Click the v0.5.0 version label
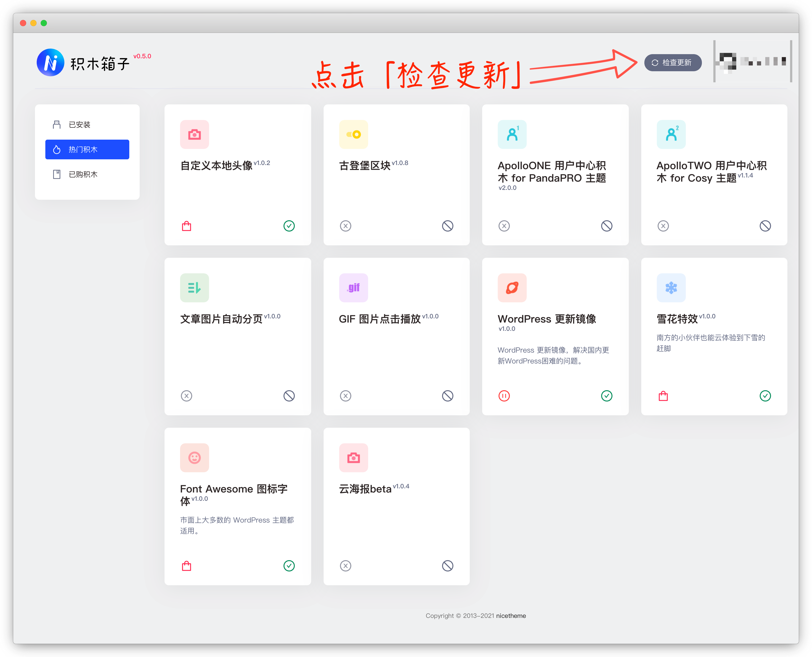This screenshot has width=812, height=657. click(142, 56)
